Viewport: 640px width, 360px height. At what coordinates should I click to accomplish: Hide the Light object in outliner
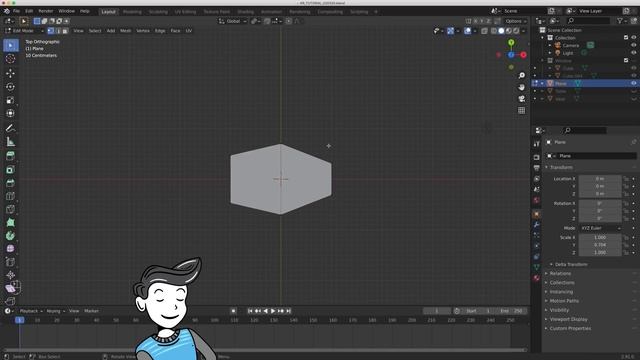pos(633,53)
